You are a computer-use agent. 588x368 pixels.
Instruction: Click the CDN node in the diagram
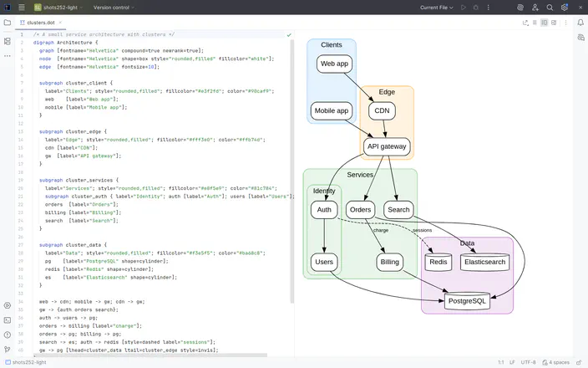click(382, 110)
